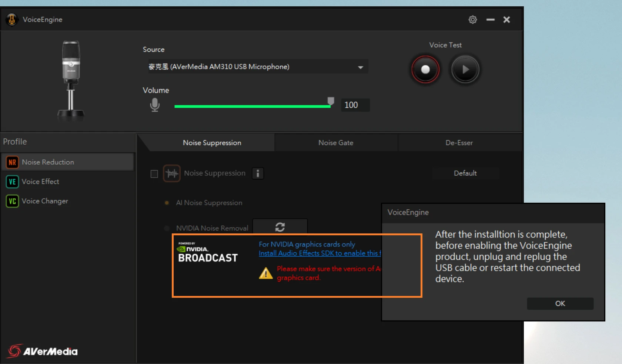622x364 pixels.
Task: Click the VC profile icon
Action: click(x=12, y=201)
